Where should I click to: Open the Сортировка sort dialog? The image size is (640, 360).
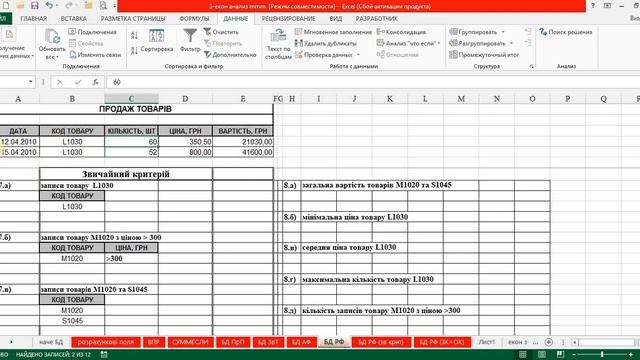pyautogui.click(x=157, y=41)
